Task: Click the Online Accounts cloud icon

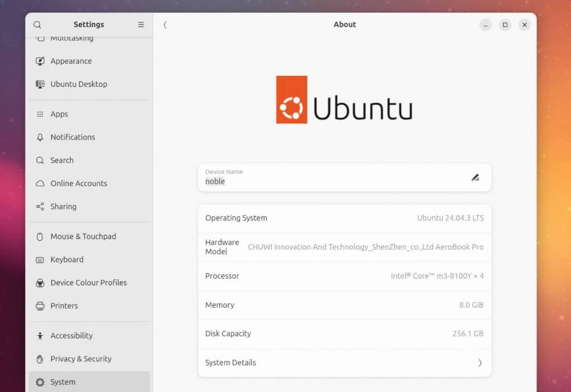Action: tap(40, 183)
